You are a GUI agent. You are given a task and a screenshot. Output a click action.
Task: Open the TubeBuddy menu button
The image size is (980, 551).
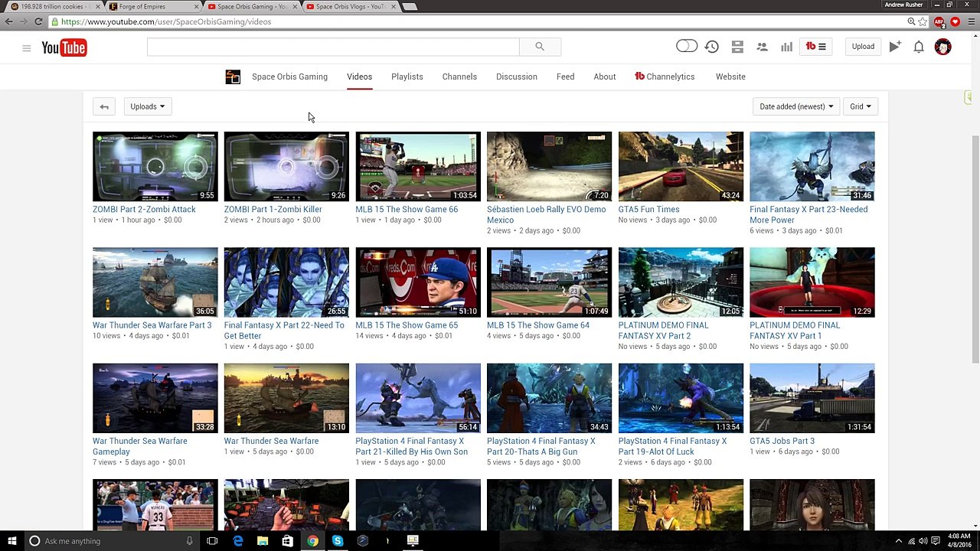coord(816,47)
